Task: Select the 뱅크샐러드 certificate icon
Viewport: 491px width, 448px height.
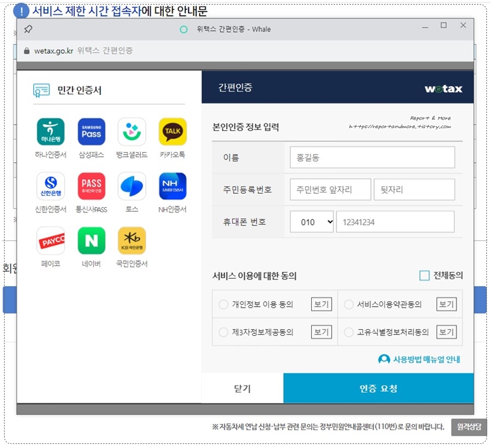Action: [132, 131]
